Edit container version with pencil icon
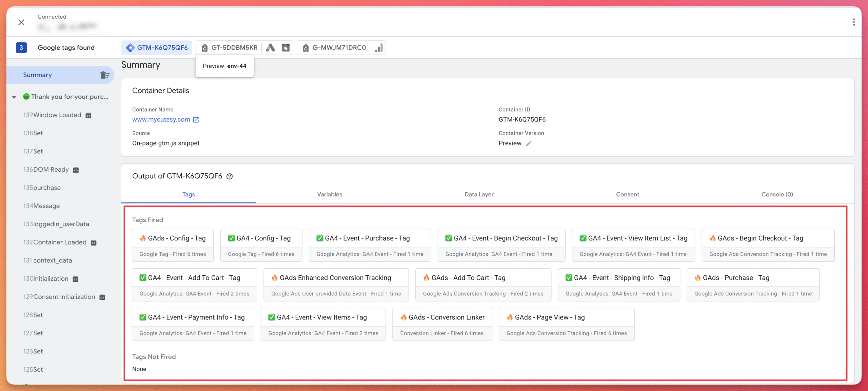The height and width of the screenshot is (391, 868). click(529, 143)
